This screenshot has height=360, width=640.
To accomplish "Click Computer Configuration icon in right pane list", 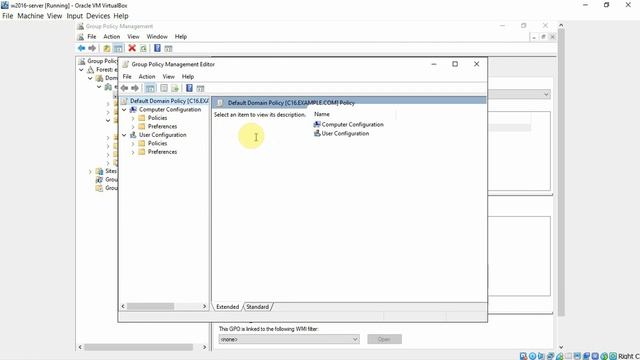I will pos(317,124).
